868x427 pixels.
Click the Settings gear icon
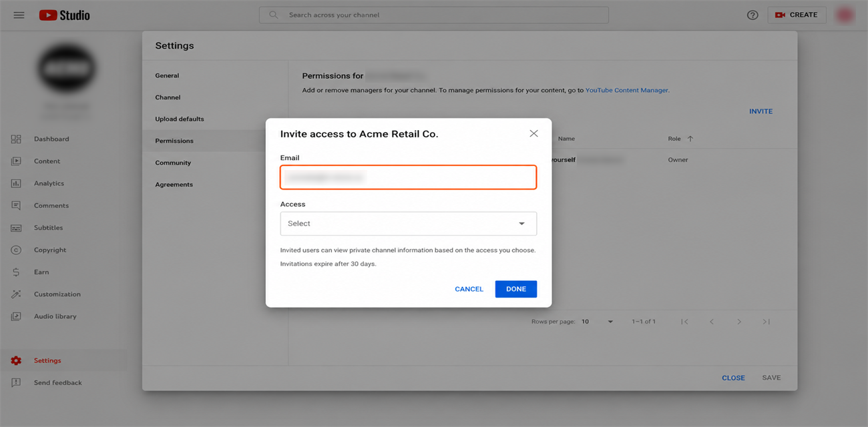click(16, 360)
